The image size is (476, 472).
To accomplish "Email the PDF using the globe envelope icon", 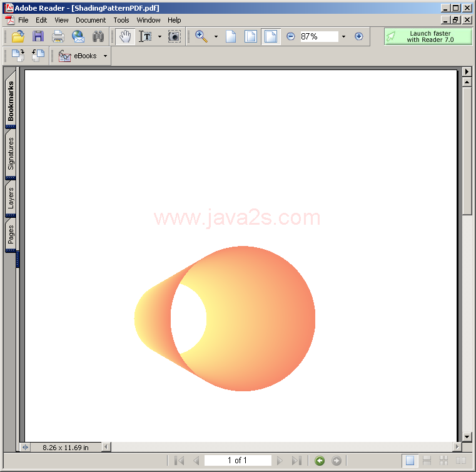I will pyautogui.click(x=78, y=36).
